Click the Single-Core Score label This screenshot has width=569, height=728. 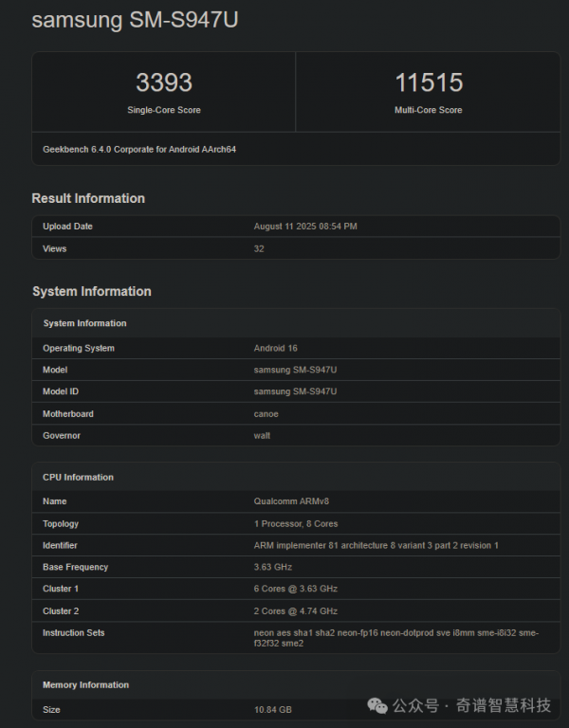tap(164, 110)
